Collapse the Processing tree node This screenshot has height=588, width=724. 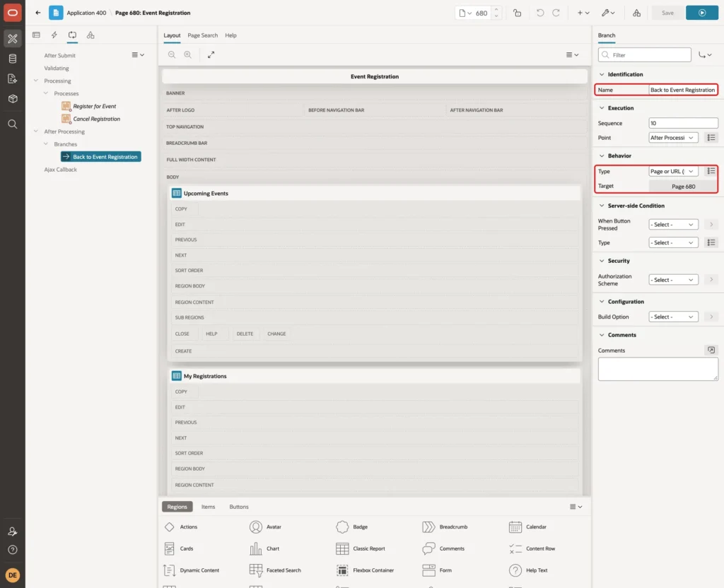[x=35, y=81]
